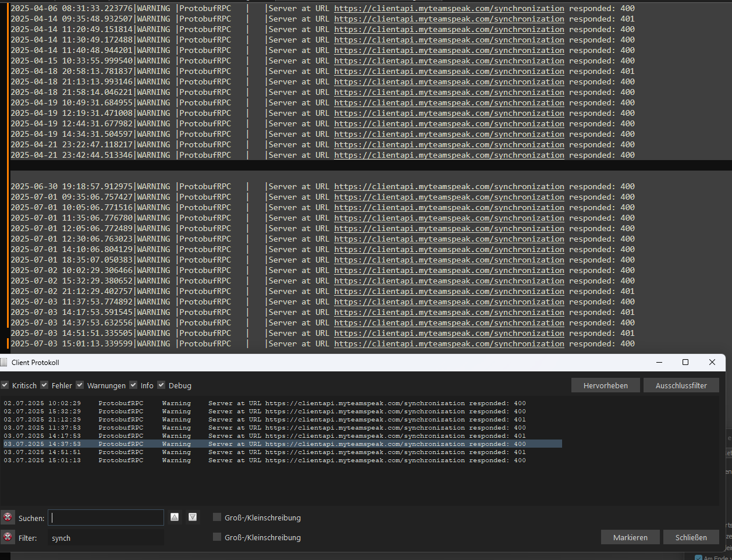Follow the link on the 2025-04-21 23:42:44 line
The image size is (732, 560).
[x=449, y=155]
